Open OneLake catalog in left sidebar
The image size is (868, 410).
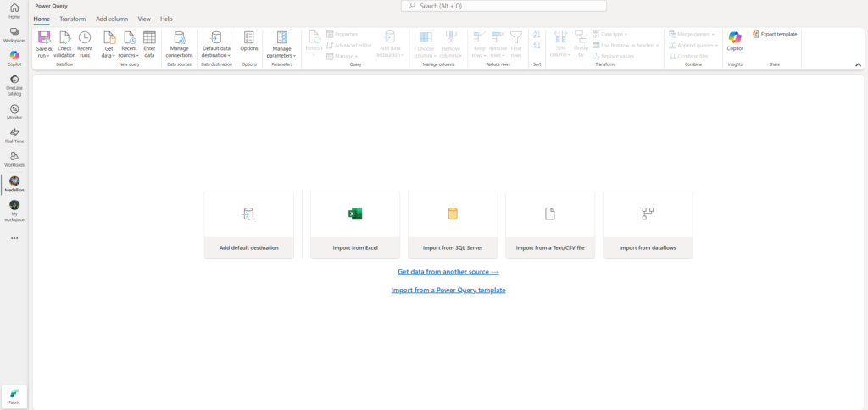pyautogui.click(x=14, y=83)
